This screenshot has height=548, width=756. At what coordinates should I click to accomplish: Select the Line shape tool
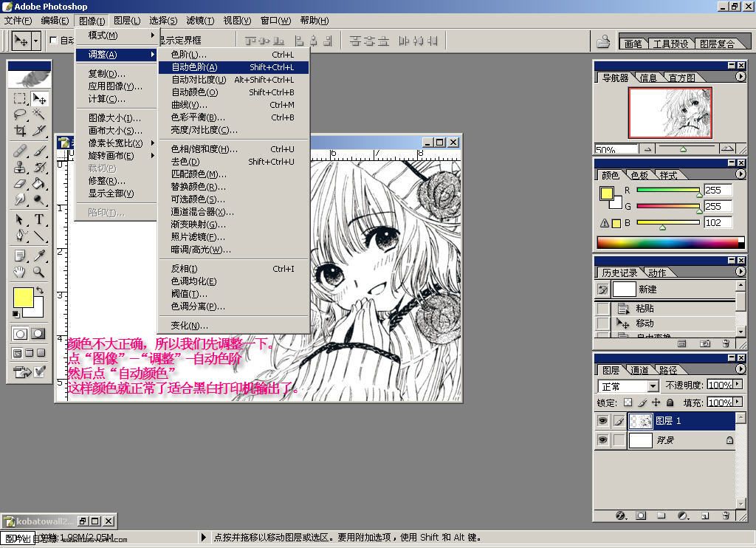point(38,236)
